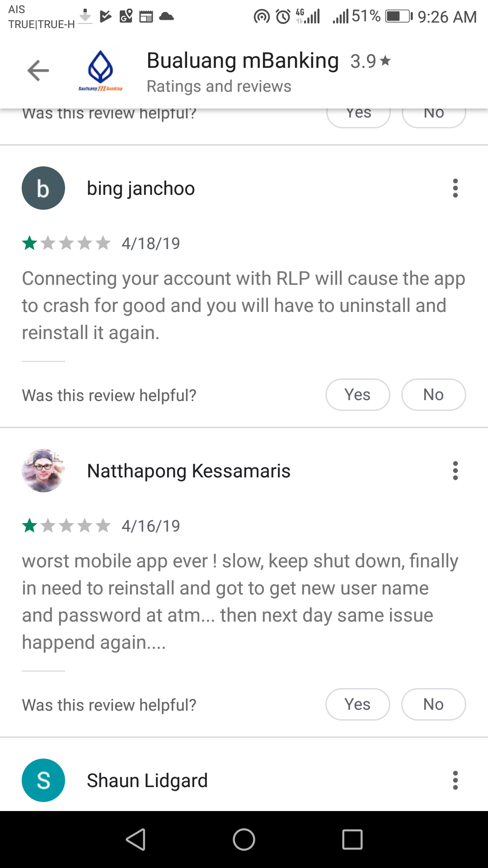Tap reviewer name Shaun Lidgard
488x868 pixels.
click(147, 780)
